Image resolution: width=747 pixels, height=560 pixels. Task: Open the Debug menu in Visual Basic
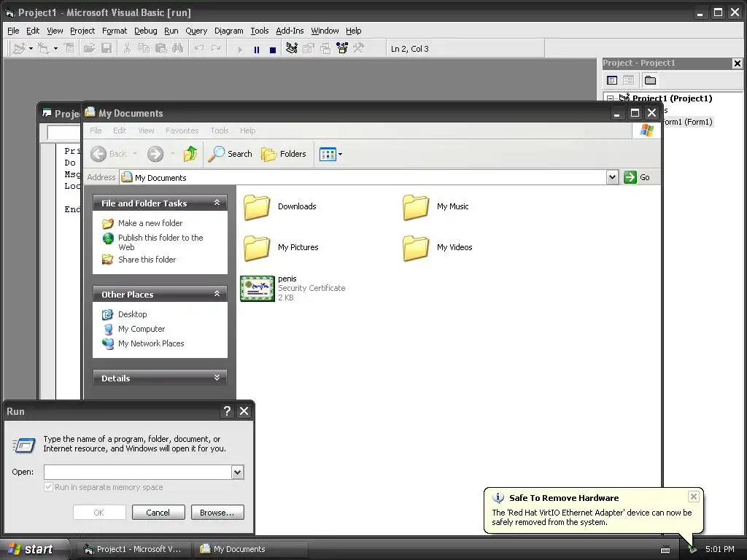click(x=146, y=31)
